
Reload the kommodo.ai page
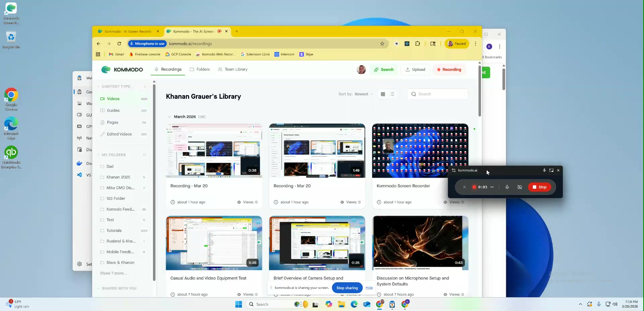point(119,44)
